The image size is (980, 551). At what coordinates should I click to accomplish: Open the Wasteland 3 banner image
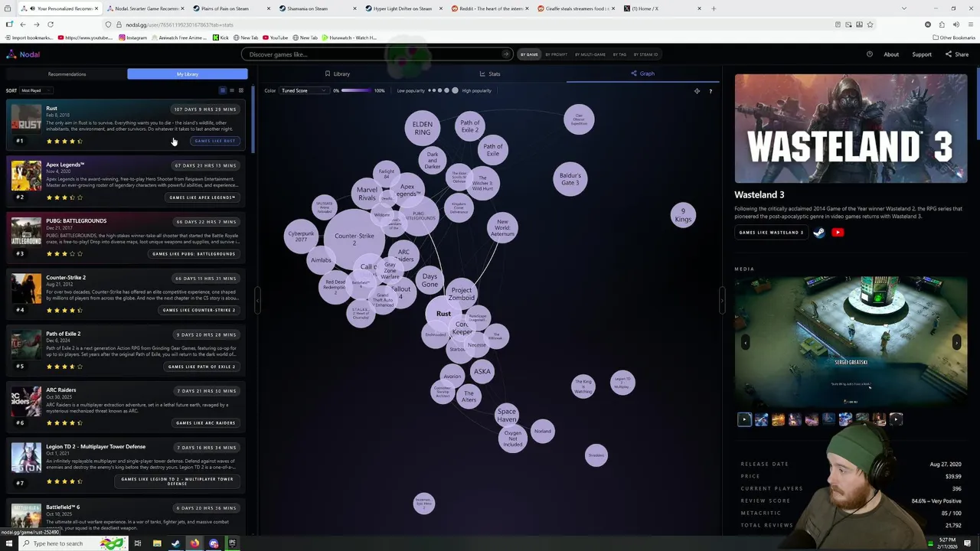click(x=851, y=129)
